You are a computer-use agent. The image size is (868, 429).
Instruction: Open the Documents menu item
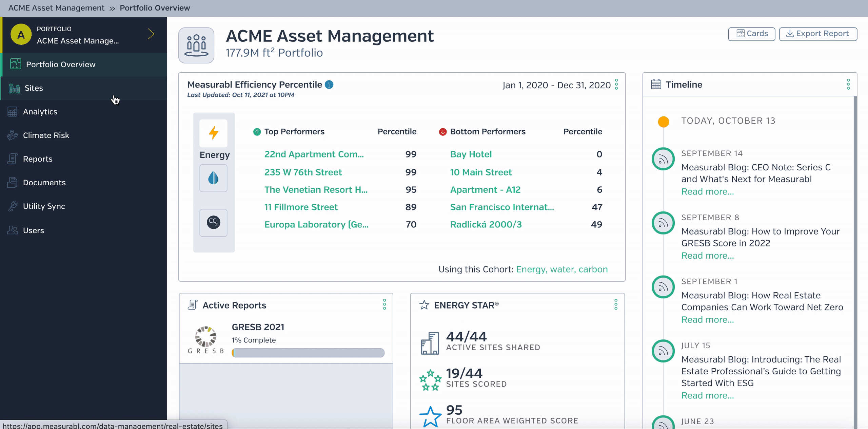83,182
